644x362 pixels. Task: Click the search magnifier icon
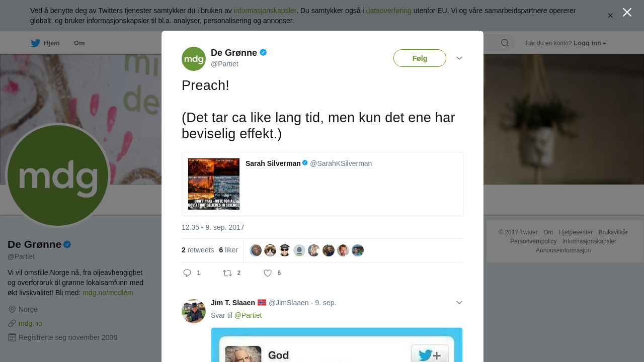pyautogui.click(x=505, y=43)
